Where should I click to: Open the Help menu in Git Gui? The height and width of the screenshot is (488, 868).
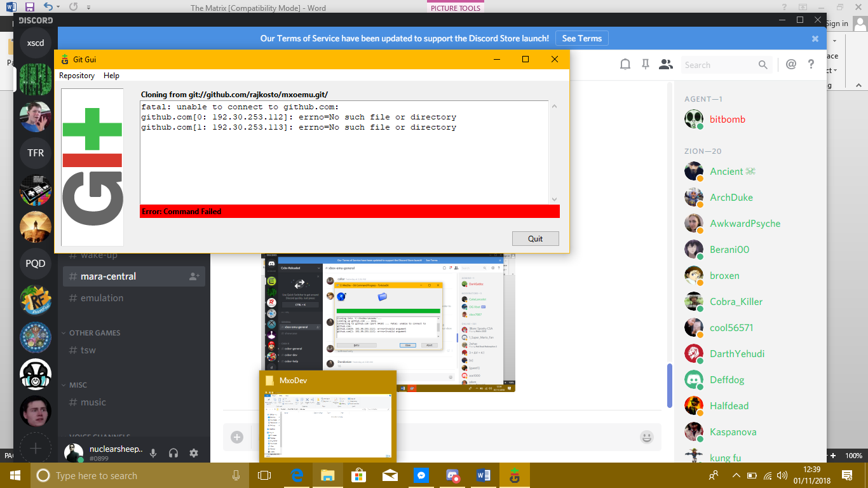[x=111, y=76]
